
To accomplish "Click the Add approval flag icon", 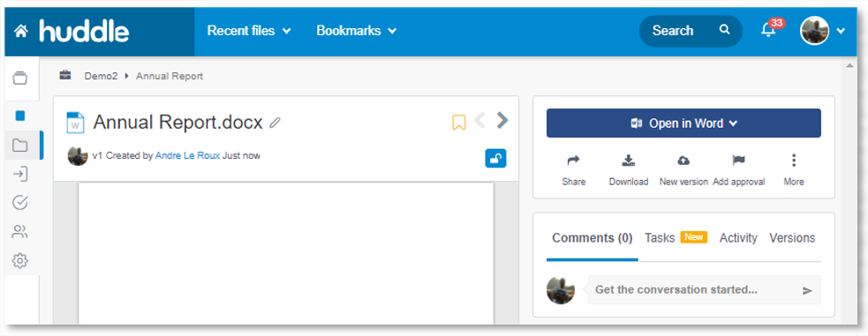I will pyautogui.click(x=738, y=161).
